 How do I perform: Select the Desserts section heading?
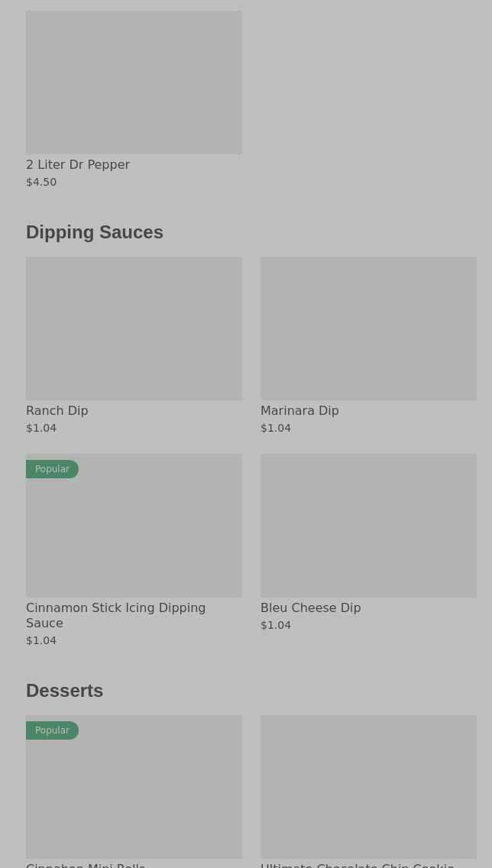65,690
